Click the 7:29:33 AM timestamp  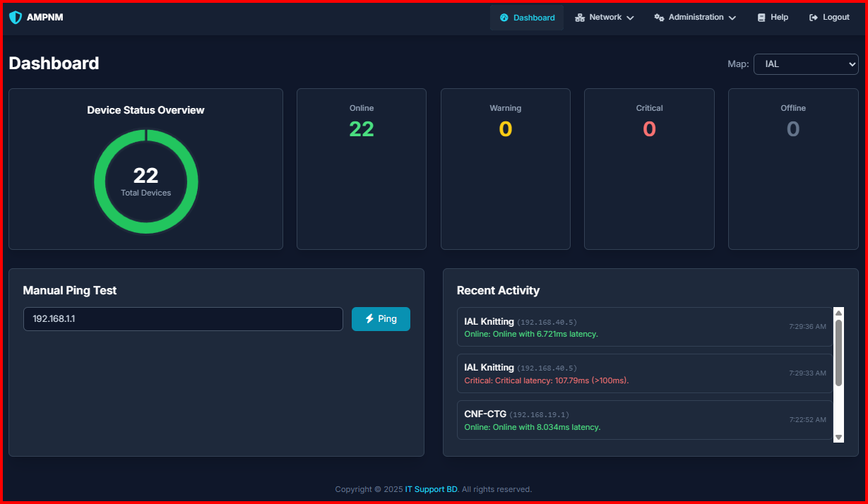pos(807,373)
